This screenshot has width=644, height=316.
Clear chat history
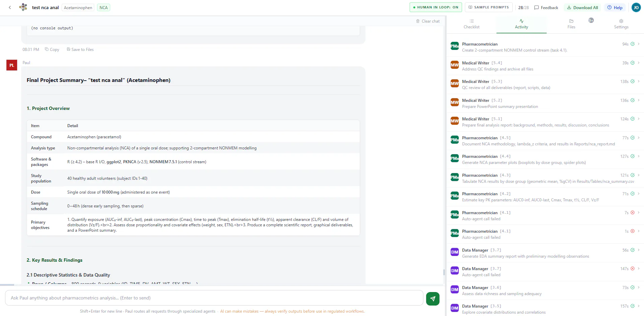428,21
